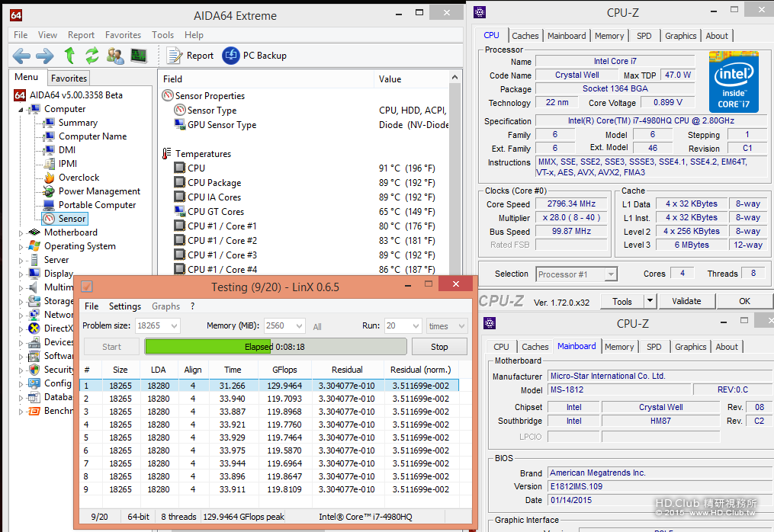
Task: Select Power Management tree item
Action: (x=99, y=191)
